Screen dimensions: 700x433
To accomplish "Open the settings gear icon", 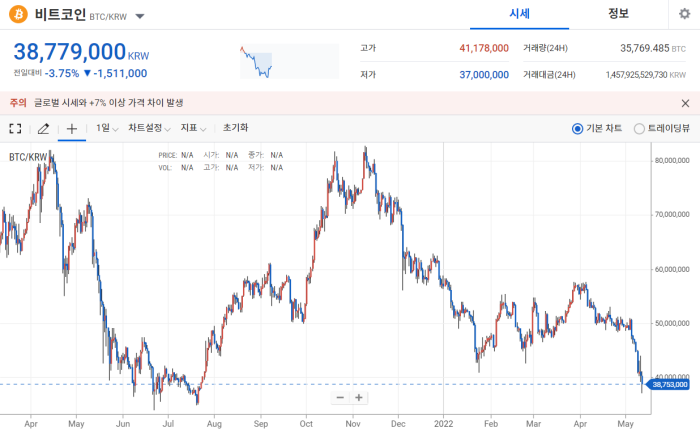I will 684,14.
